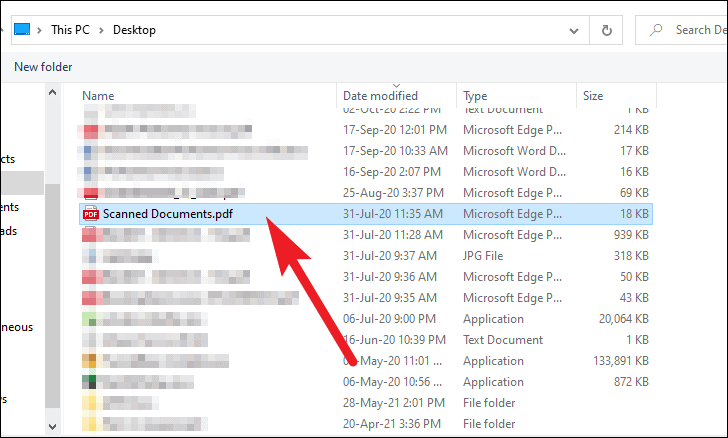728x438 pixels.
Task: Click the PDF icon of Scanned Documents.pdf
Action: coord(91,214)
